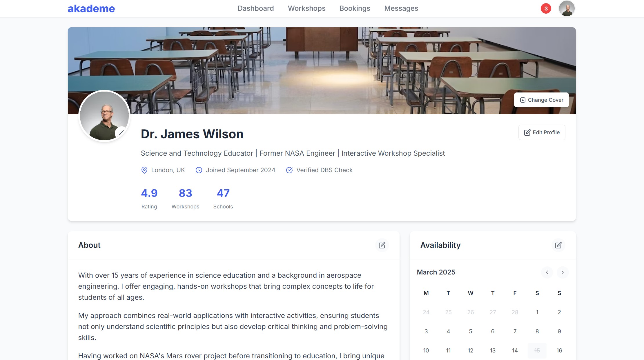Select March 4 in calendar
This screenshot has height=360, width=644.
coord(448,331)
